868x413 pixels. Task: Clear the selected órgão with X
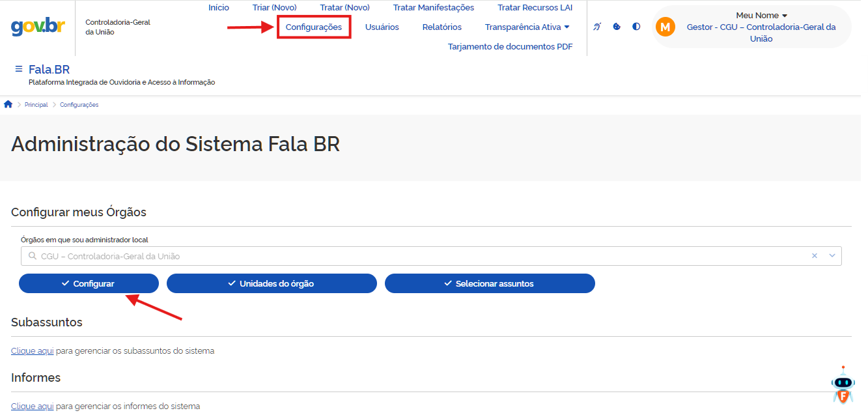pos(814,256)
